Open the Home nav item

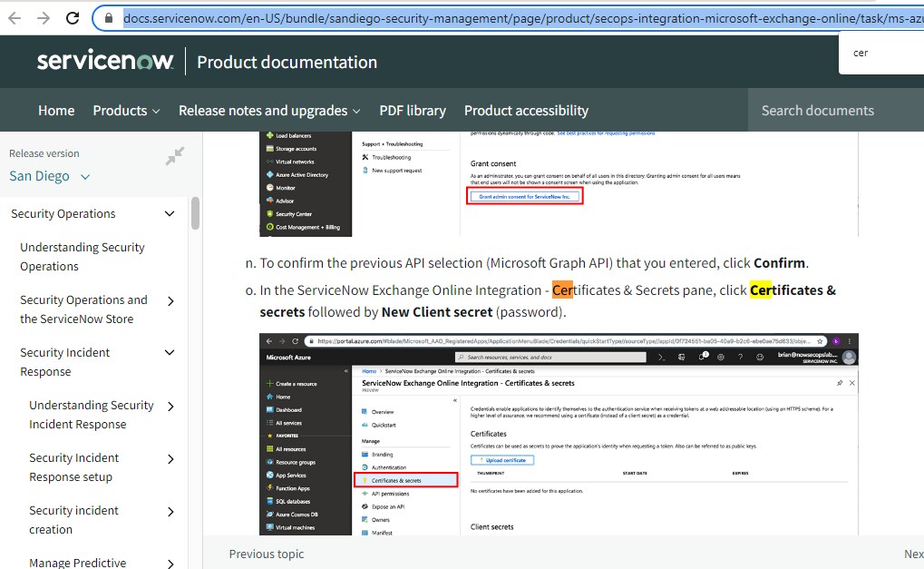[x=56, y=111]
